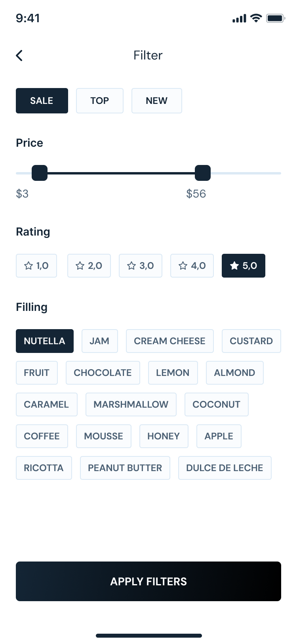Enable the DULCE DE LECHE filling
The image size is (297, 644).
(x=225, y=468)
